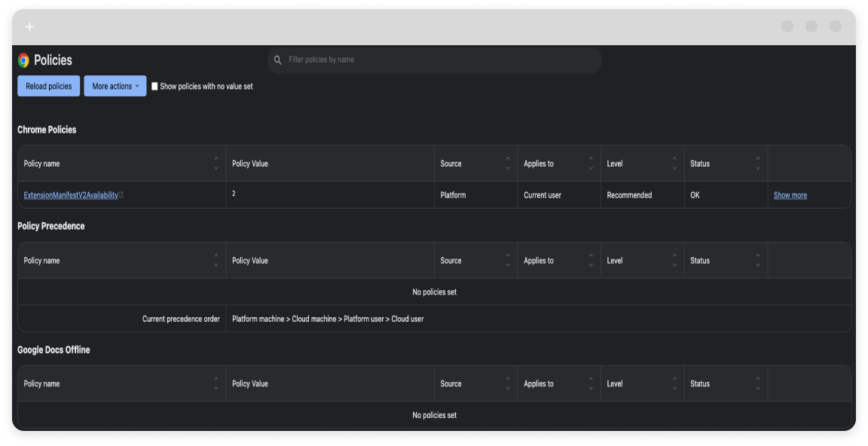
Task: Sort Google Docs Offline by Source arrows
Action: click(x=508, y=383)
